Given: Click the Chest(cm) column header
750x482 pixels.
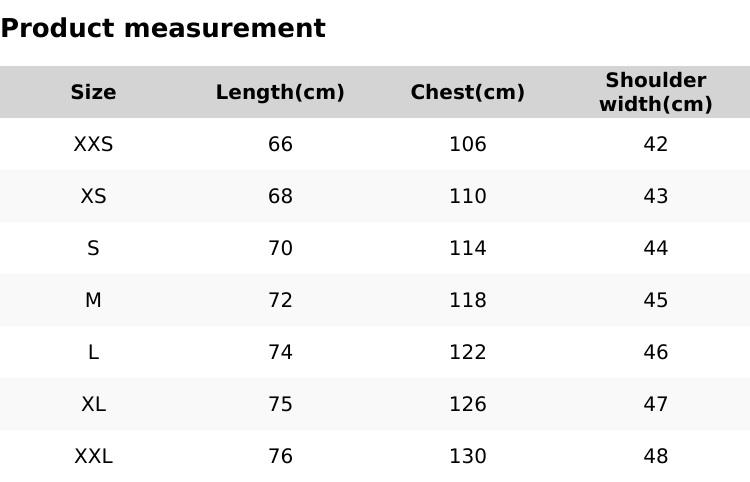Looking at the screenshot, I should tap(467, 92).
